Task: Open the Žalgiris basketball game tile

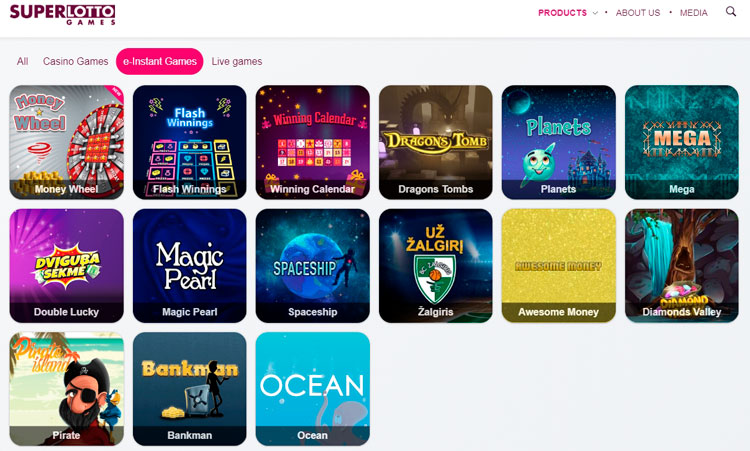Action: coord(436,265)
